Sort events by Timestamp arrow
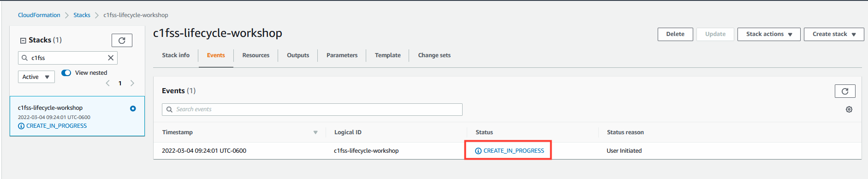Viewport: 868px width, 179px height. tap(315, 132)
